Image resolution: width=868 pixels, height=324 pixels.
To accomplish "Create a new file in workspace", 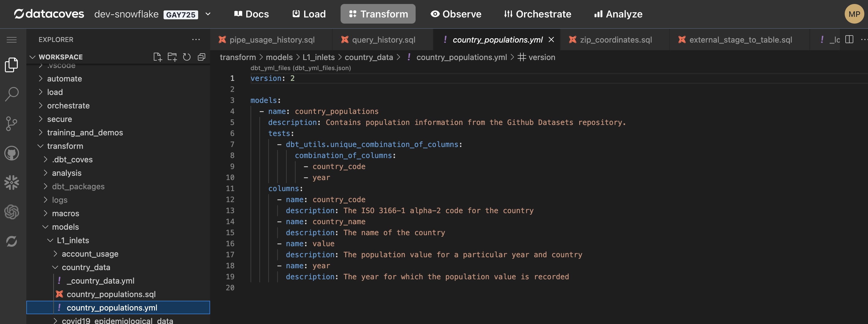I will [x=157, y=57].
